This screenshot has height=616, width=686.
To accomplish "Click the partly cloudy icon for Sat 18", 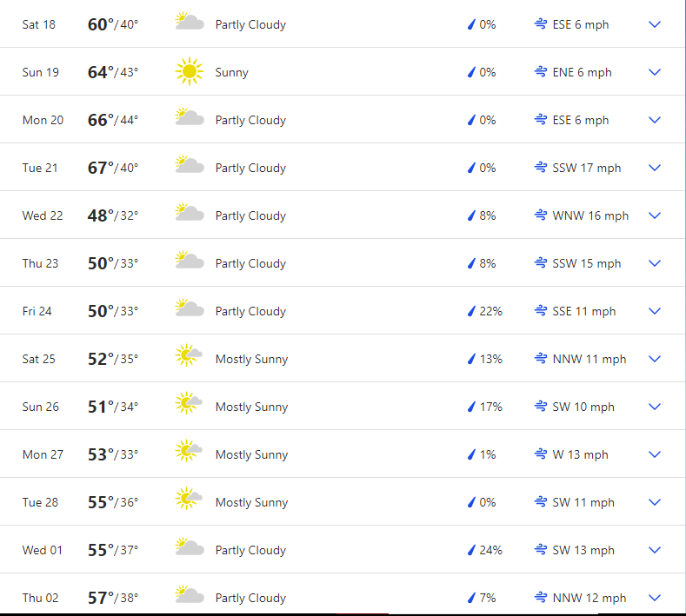I will coord(189,23).
